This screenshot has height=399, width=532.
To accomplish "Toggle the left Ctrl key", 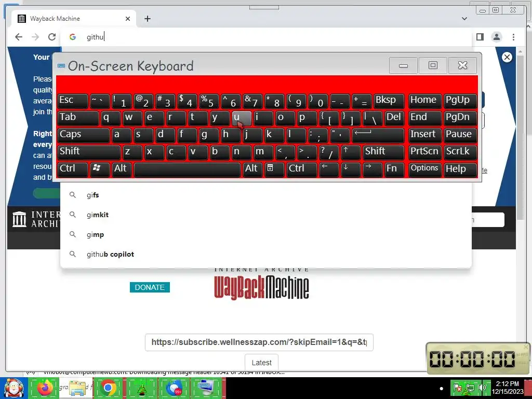I will tap(73, 169).
